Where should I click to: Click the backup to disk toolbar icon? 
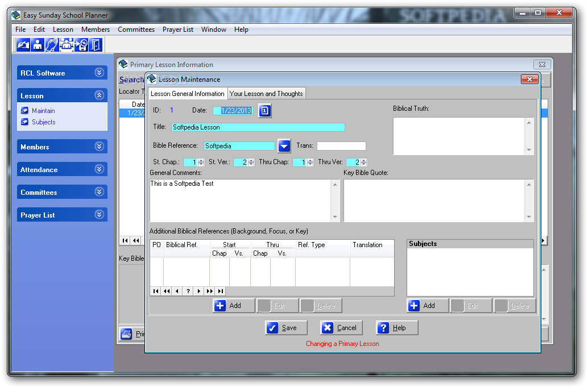pos(81,45)
